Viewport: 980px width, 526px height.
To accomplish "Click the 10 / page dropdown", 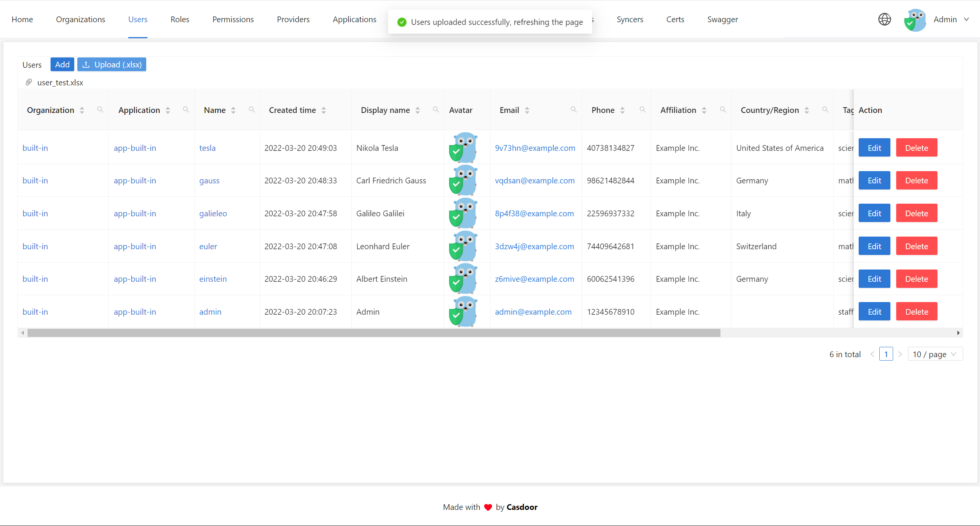I will tap(933, 354).
